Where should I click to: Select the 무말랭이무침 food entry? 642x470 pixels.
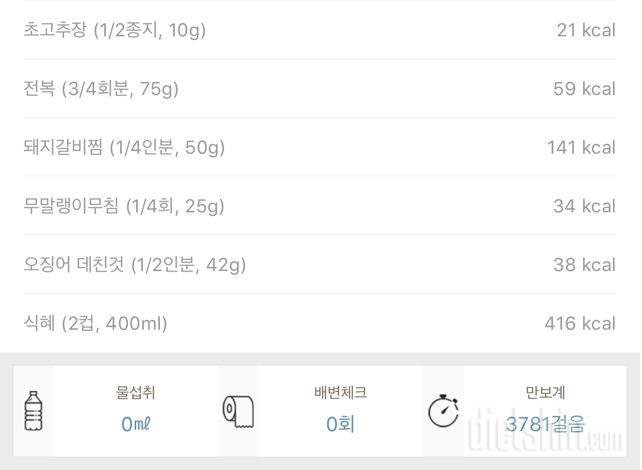[x=124, y=206]
